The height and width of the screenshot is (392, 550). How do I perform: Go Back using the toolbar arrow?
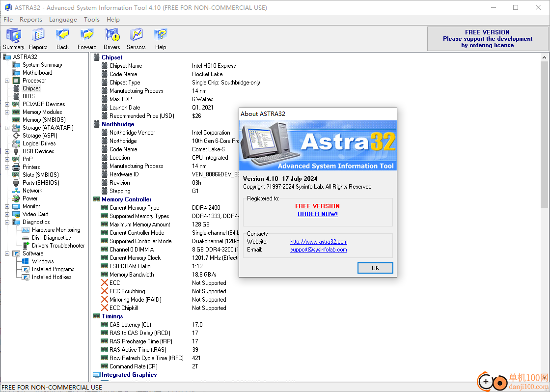(x=62, y=39)
